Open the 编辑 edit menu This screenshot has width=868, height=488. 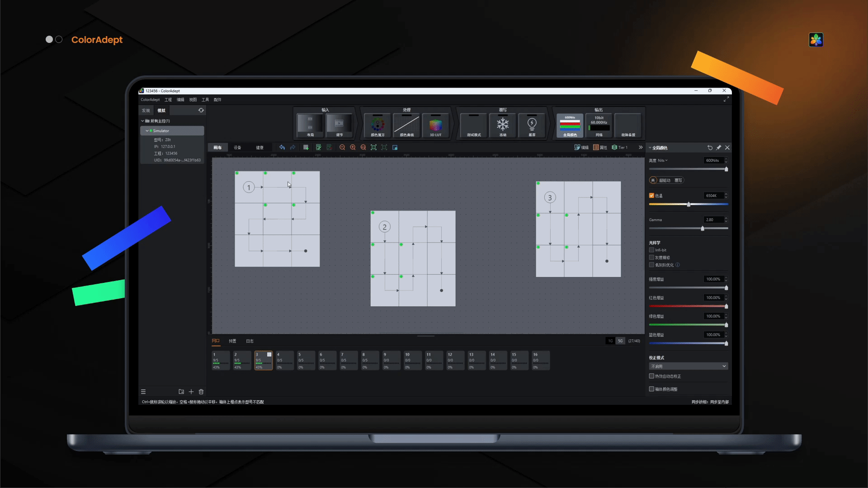(x=180, y=99)
